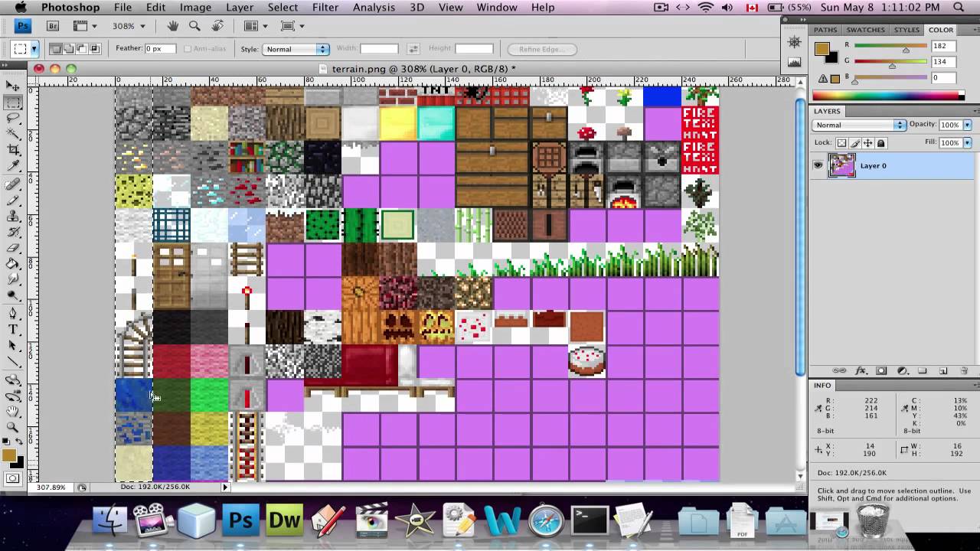Select the Crop tool
The image size is (980, 551).
coord(13,151)
